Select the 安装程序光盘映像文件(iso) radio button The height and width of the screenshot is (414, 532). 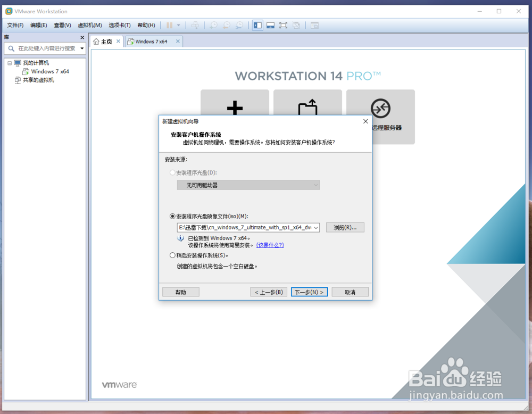tap(172, 216)
